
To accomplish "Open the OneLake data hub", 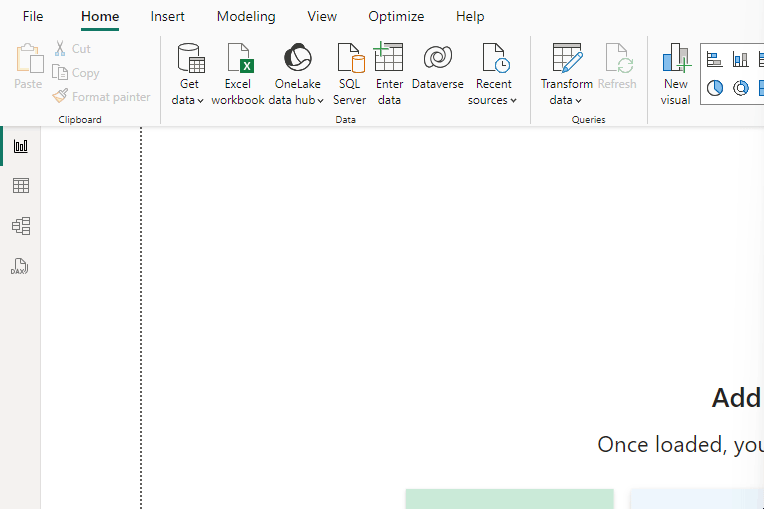I will [297, 74].
